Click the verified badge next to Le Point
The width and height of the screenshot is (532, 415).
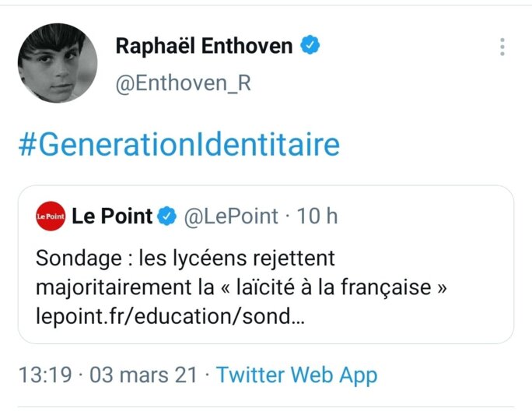166,216
